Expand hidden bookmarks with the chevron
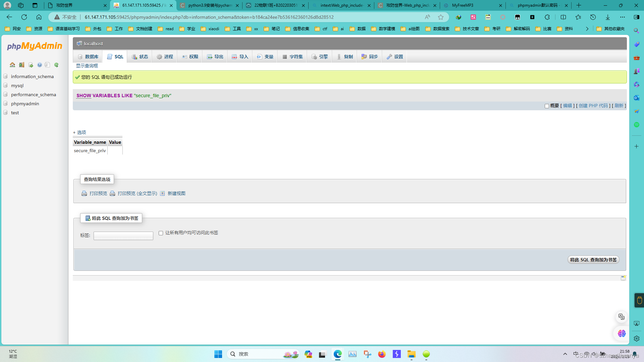 pyautogui.click(x=587, y=29)
